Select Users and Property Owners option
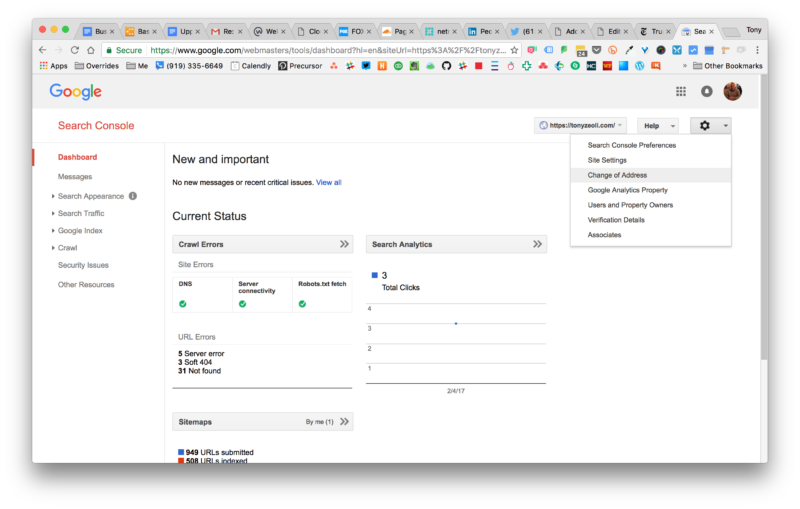The height and width of the screenshot is (509, 800). point(630,205)
